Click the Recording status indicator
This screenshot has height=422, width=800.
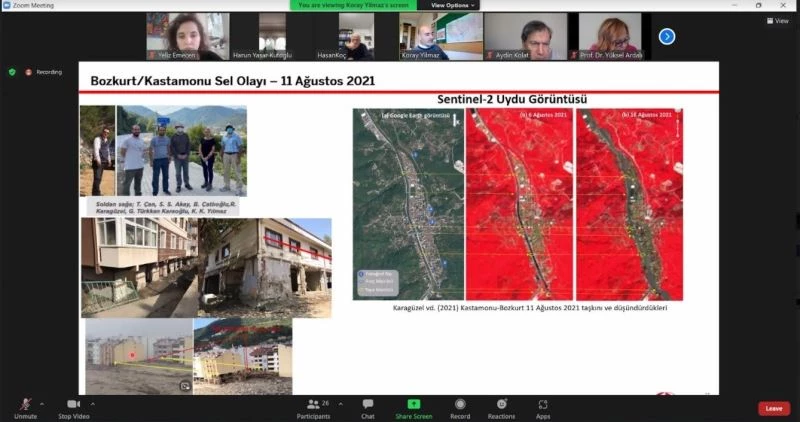point(46,72)
